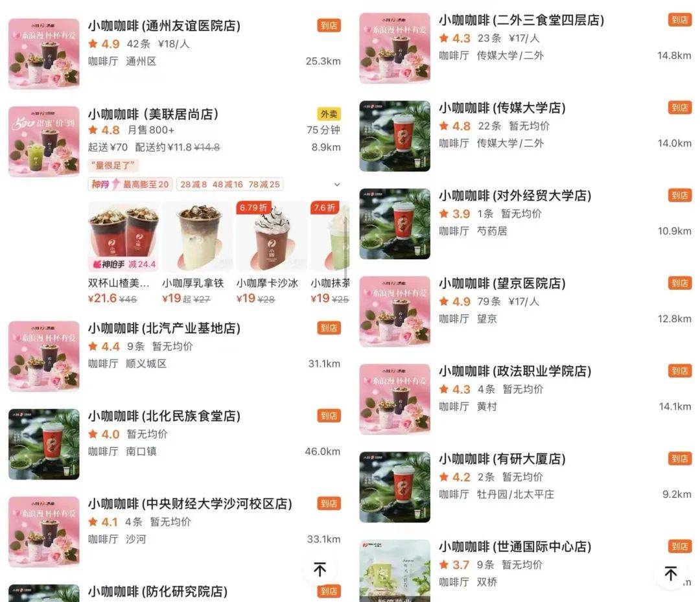Tap the left column back-to-top arrow
Viewport: 700px width, 602px height.
[320, 569]
